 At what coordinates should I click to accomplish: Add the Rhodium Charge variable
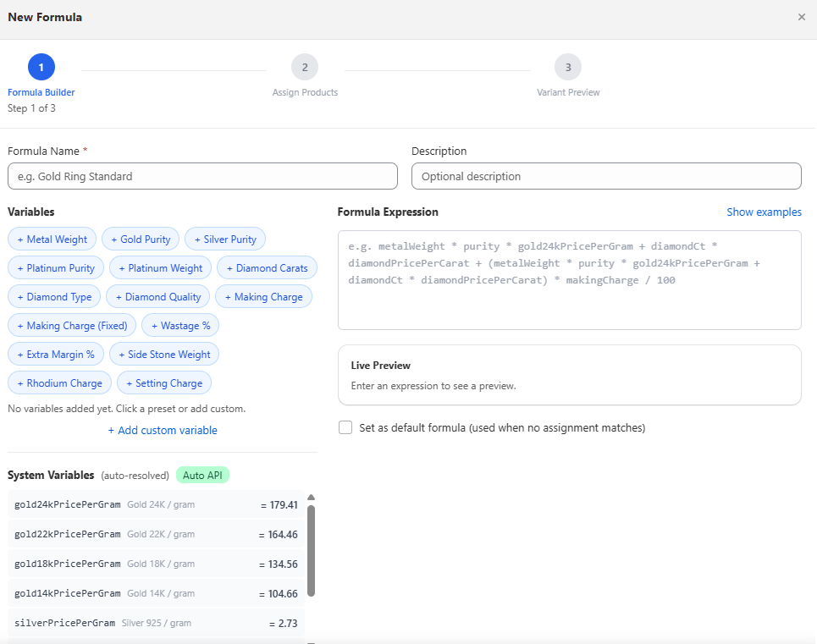59,383
